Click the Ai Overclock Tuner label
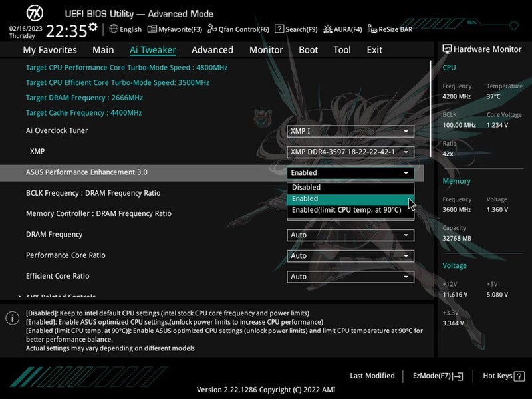Viewport: 532px width, 399px height. (57, 130)
